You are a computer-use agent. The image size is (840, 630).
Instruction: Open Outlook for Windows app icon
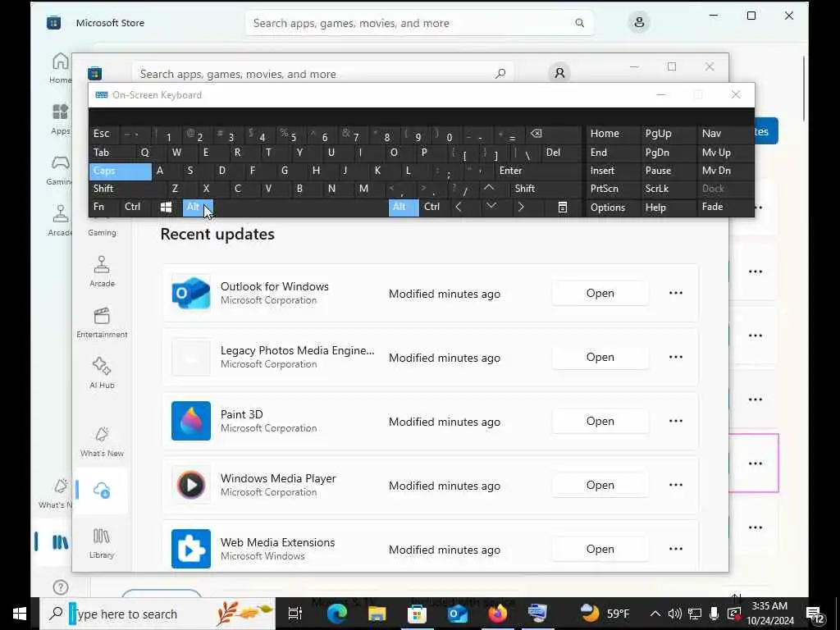(190, 293)
